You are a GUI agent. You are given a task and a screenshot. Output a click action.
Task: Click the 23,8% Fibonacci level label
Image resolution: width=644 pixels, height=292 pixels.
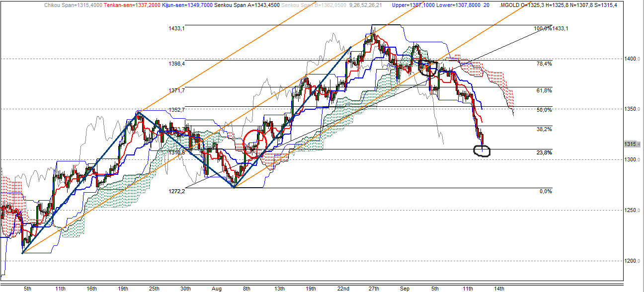coord(544,153)
